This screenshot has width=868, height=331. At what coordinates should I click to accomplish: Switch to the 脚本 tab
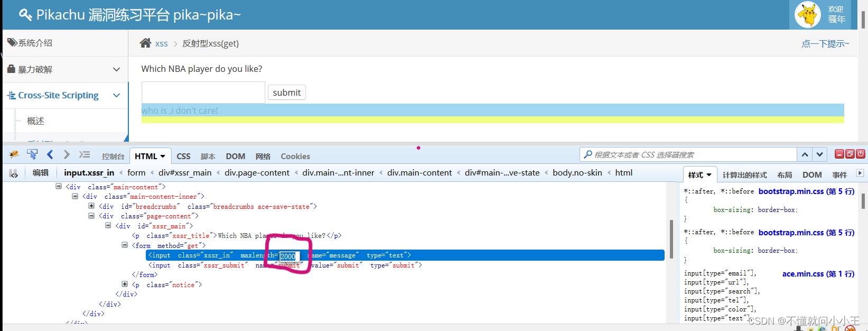pos(208,156)
